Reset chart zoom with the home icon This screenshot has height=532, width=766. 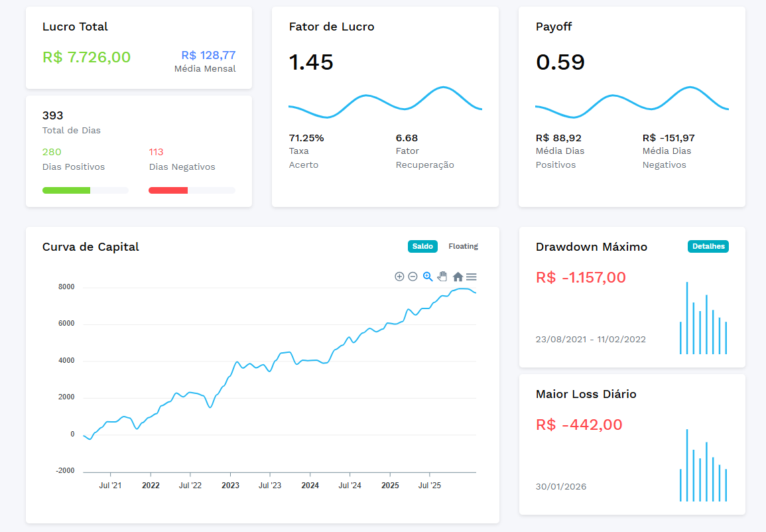(x=458, y=277)
